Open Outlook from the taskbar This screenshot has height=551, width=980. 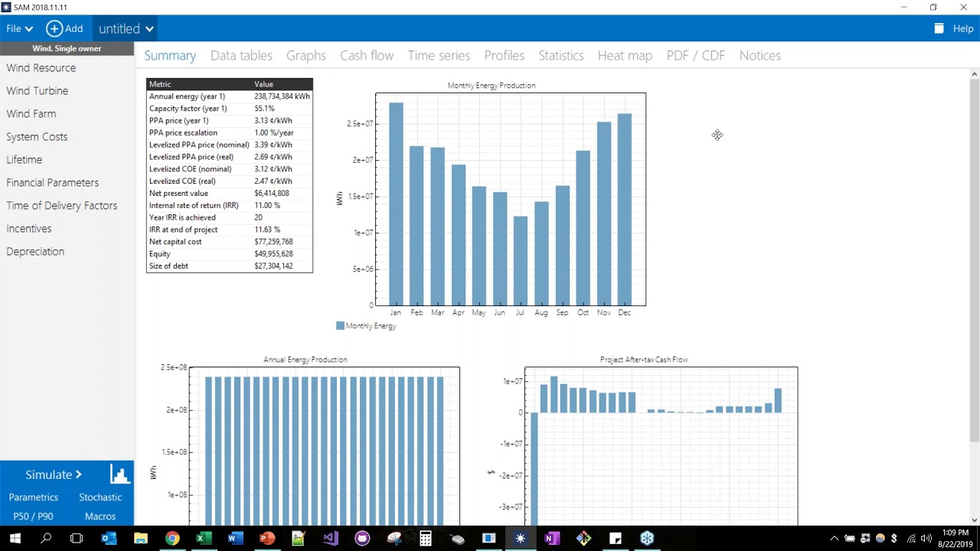point(109,539)
